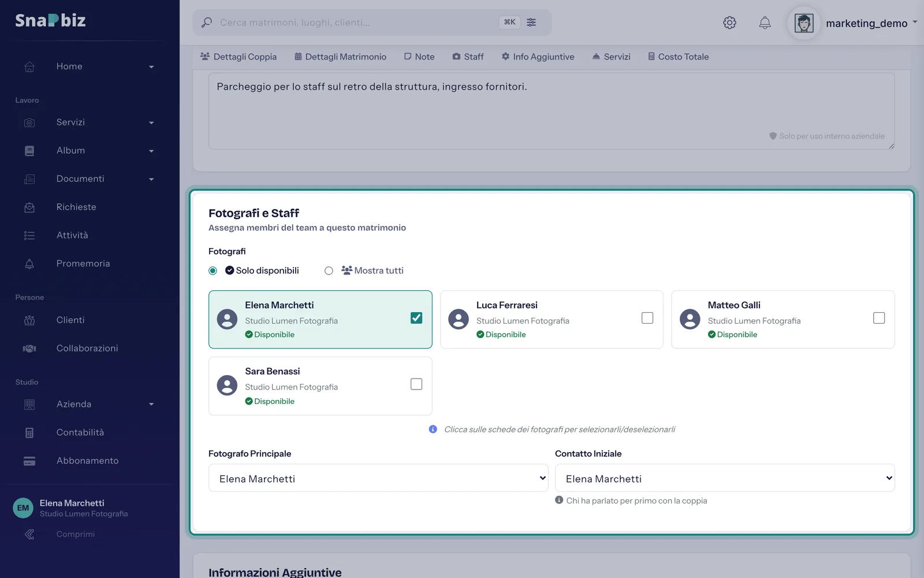
Task: Click the Home house icon in sidebar
Action: click(x=29, y=66)
